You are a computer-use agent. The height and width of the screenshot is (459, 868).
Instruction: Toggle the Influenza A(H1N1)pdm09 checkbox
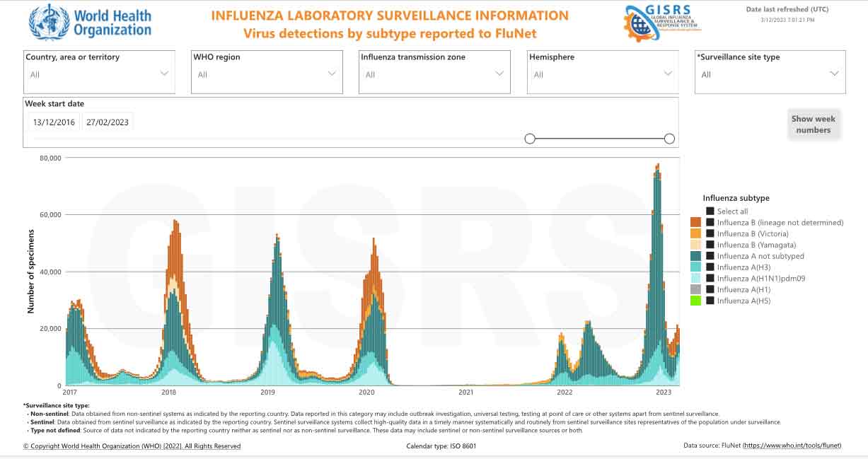[710, 278]
